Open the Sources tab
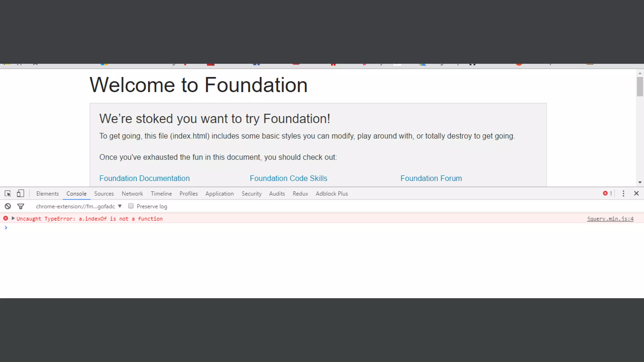The width and height of the screenshot is (644, 362). coord(104,194)
